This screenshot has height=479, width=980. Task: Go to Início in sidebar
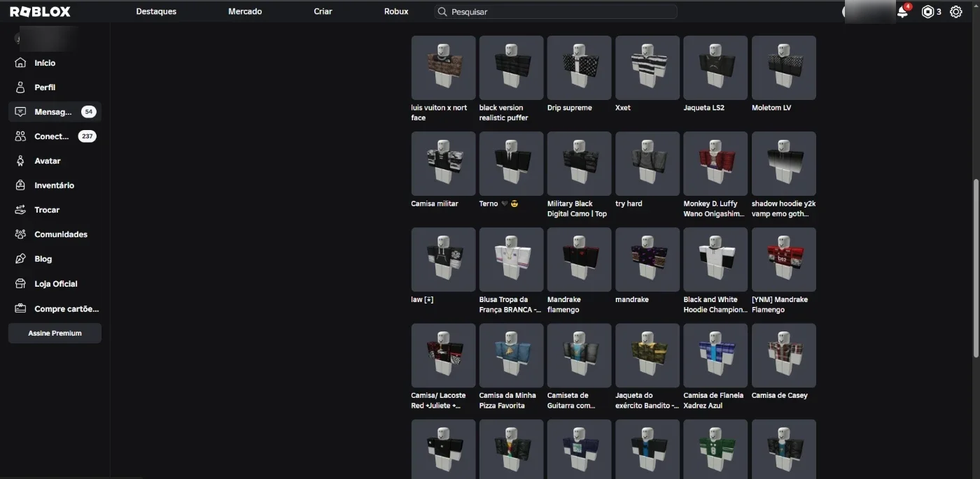coord(45,63)
